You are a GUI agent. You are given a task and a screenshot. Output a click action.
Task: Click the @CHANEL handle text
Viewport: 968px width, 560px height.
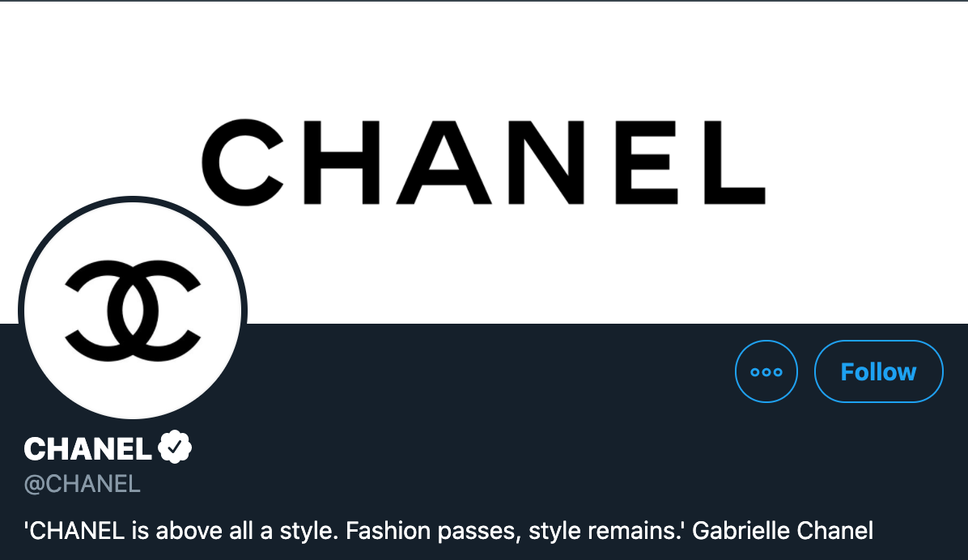(x=82, y=484)
